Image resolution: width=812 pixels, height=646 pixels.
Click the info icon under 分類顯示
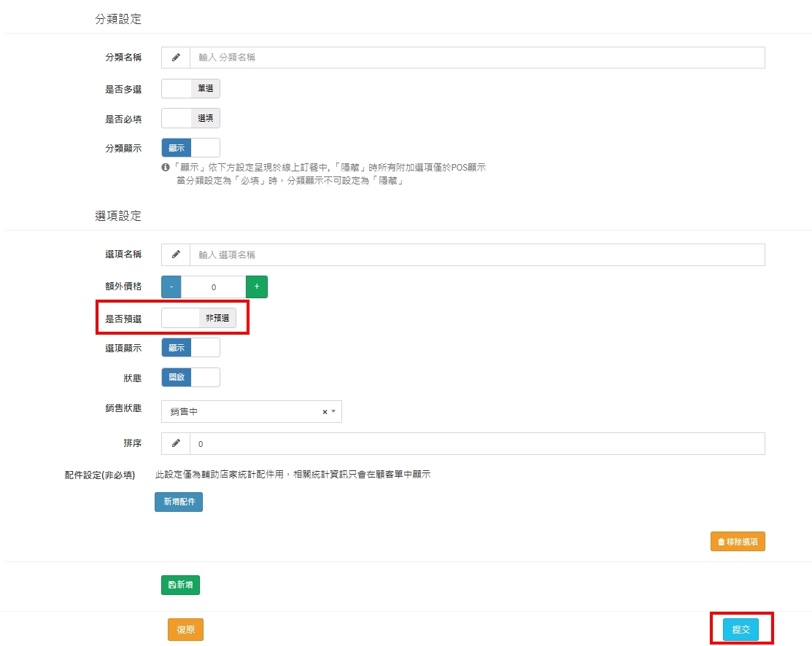point(166,168)
